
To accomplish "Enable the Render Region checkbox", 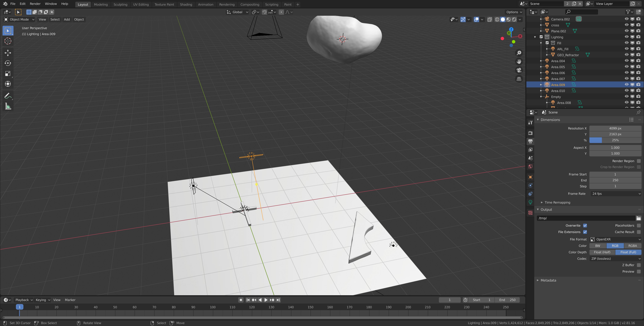I will coord(638,161).
